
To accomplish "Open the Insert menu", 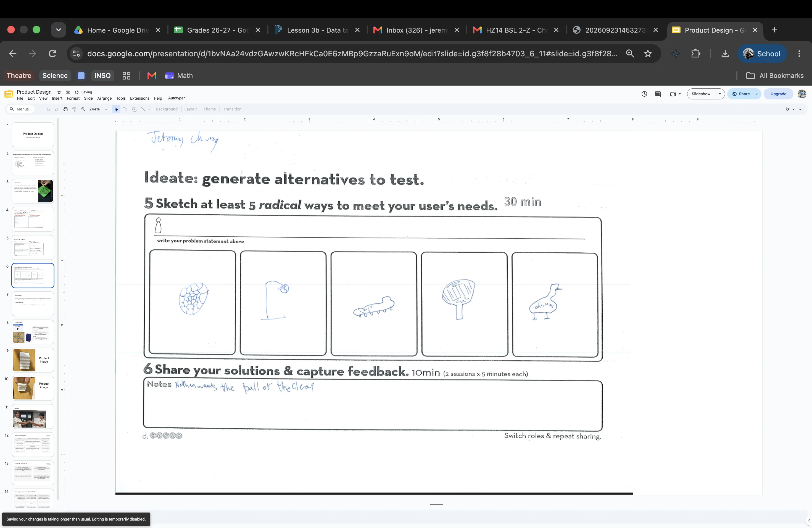I will tap(57, 98).
